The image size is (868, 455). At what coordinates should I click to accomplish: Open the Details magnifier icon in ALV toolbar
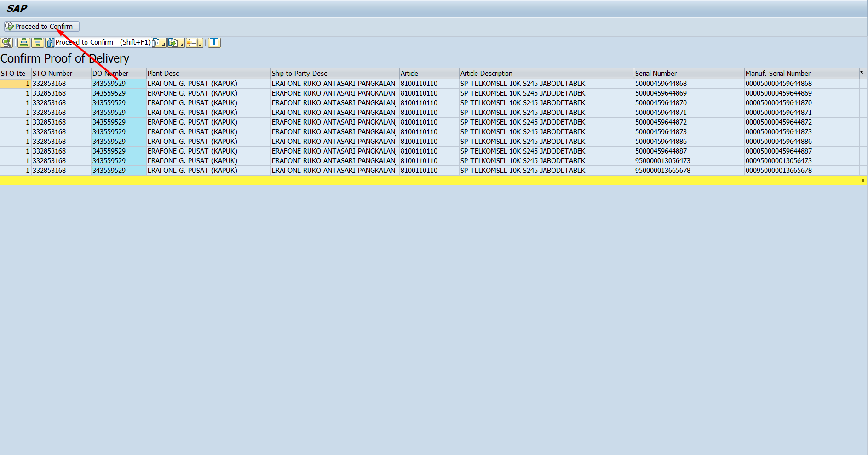click(x=6, y=43)
